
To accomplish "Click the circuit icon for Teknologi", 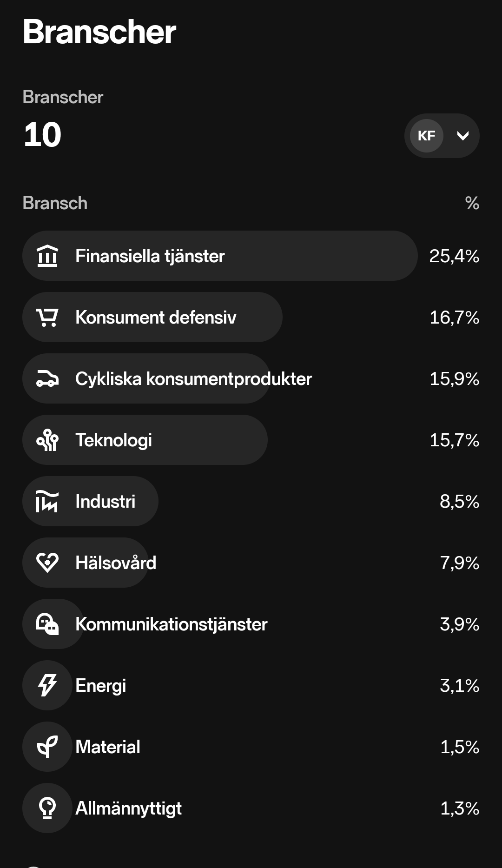I will [x=47, y=440].
